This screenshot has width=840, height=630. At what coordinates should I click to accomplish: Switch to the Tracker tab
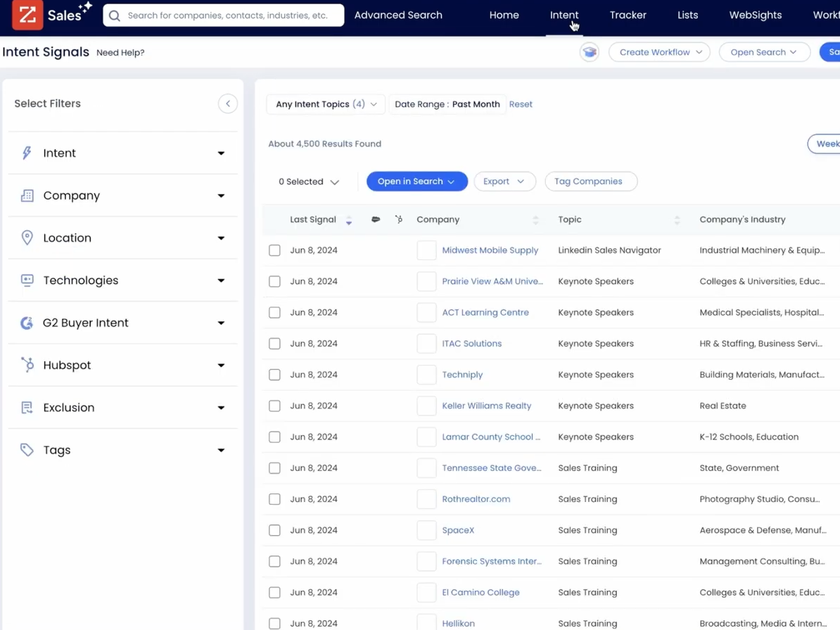tap(628, 15)
